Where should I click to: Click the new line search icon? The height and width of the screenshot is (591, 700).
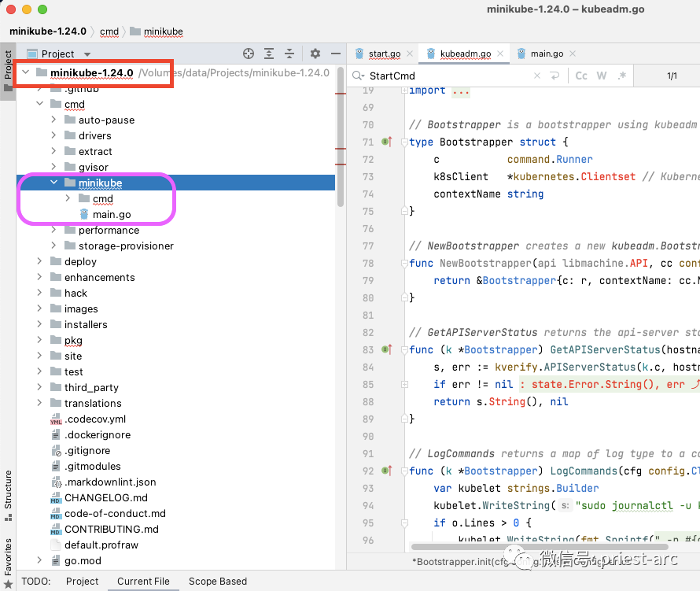pyautogui.click(x=554, y=76)
